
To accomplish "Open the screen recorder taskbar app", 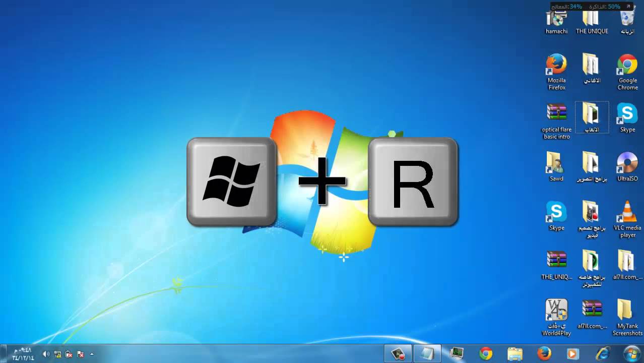I will coord(398,354).
